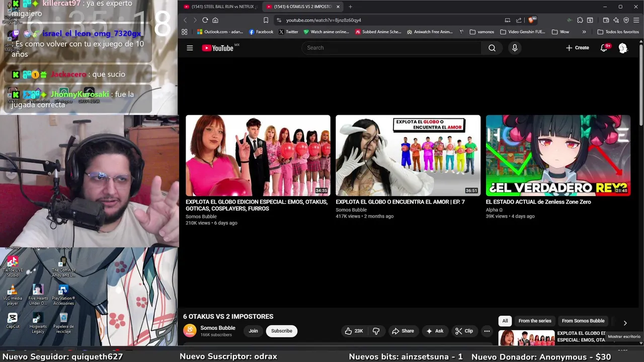This screenshot has height=362, width=644.
Task: Open the YouTube account avatar menu
Action: (623, 48)
